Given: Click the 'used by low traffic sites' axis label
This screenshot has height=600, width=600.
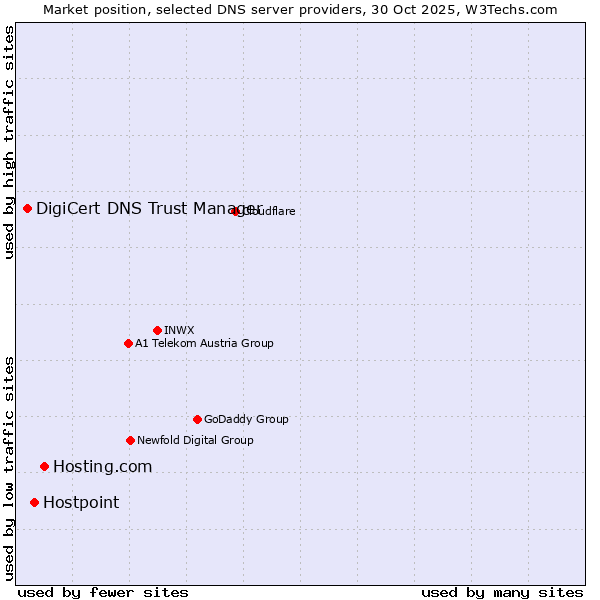Looking at the screenshot, I should point(9,467).
